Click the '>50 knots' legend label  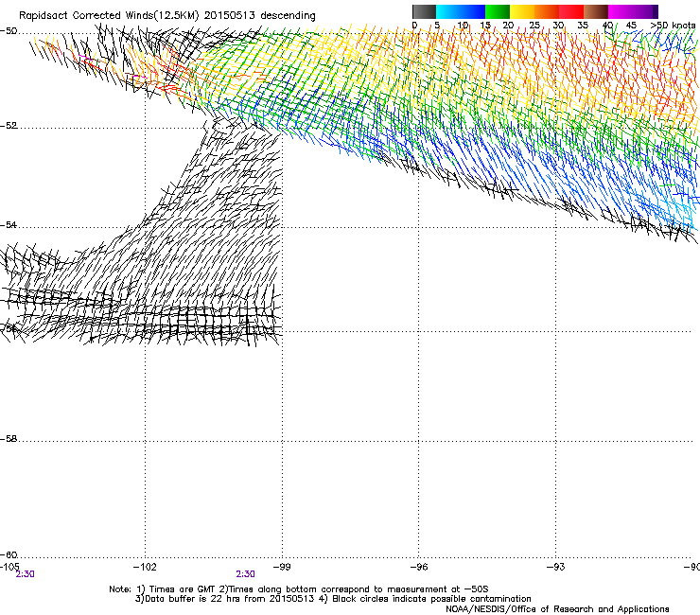673,26
